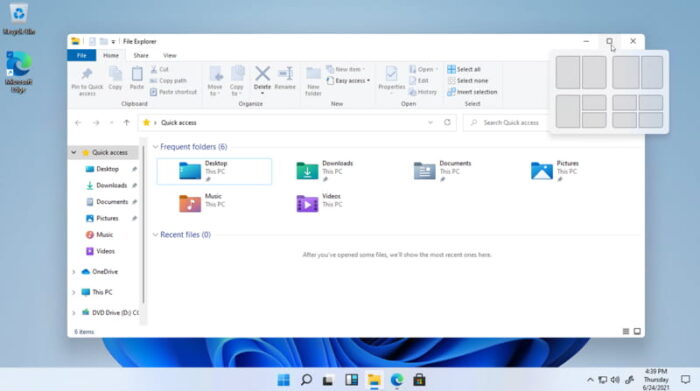This screenshot has width=700, height=391.
Task: Open the Move to ribbon button
Action: coord(215,81)
